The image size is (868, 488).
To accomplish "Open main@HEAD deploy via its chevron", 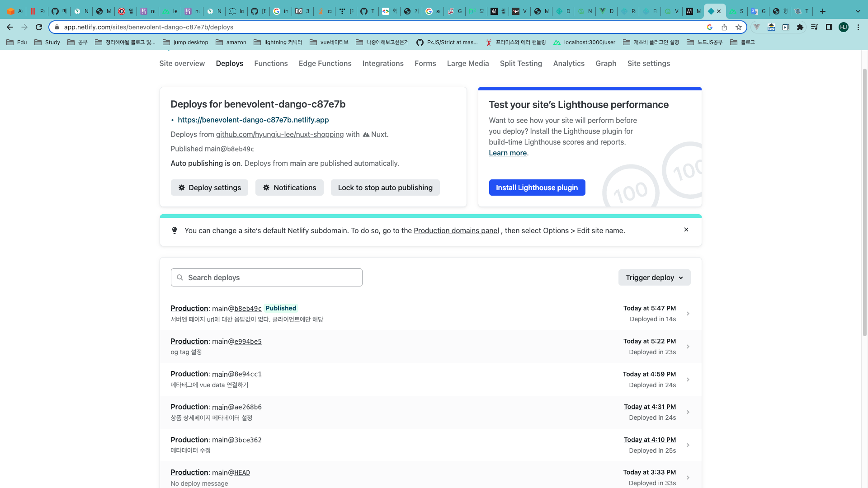I will coord(688,478).
